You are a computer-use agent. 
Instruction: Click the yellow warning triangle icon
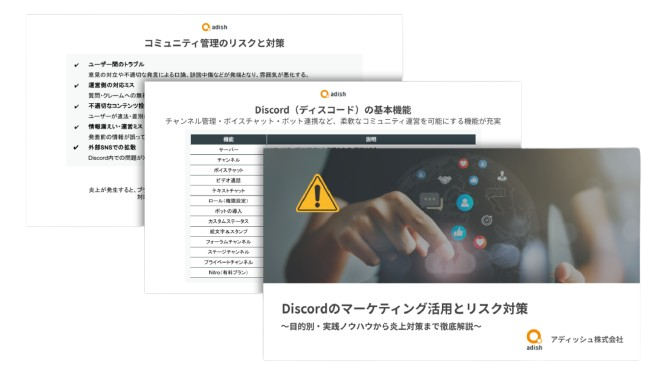tap(317, 194)
